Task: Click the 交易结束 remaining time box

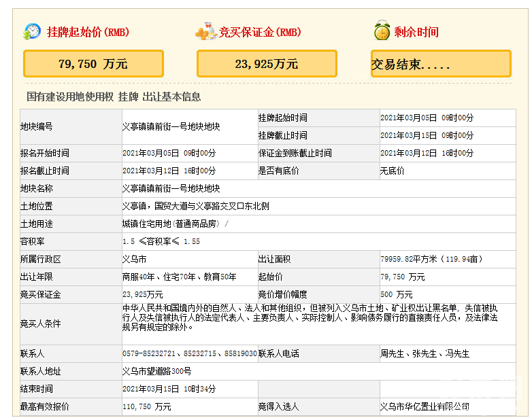Action: click(440, 64)
